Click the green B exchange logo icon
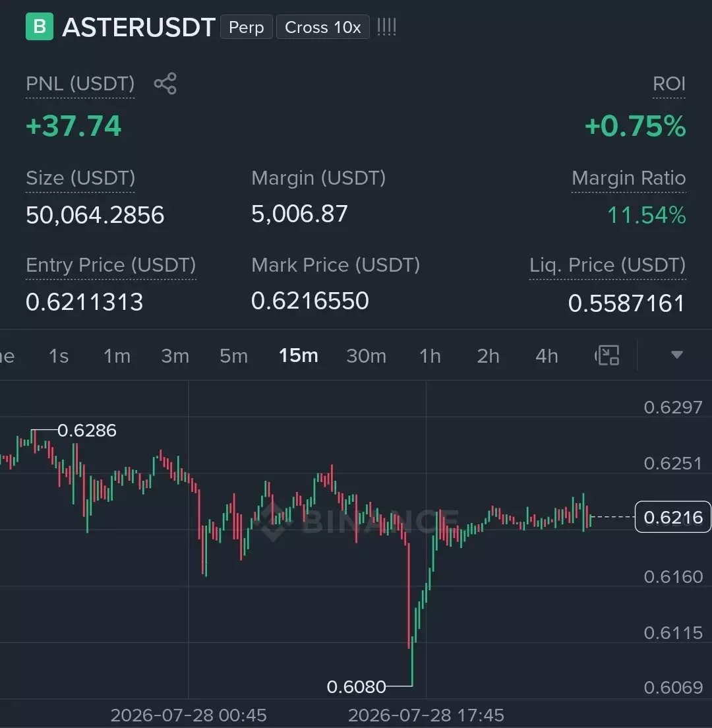Image resolution: width=712 pixels, height=728 pixels. click(x=40, y=27)
